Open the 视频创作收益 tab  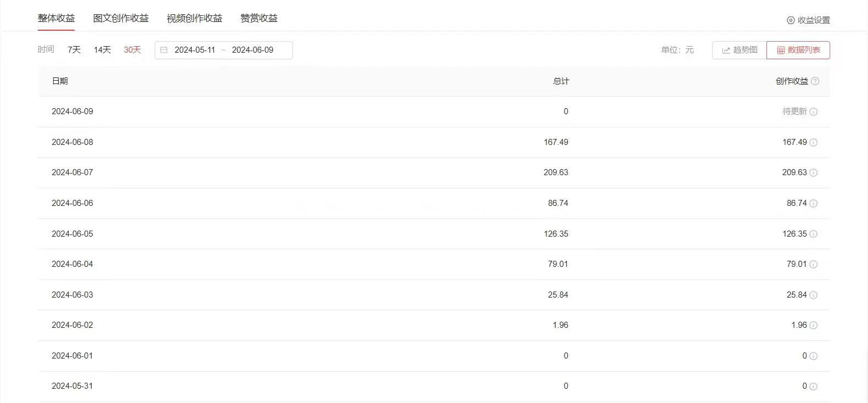click(x=194, y=18)
